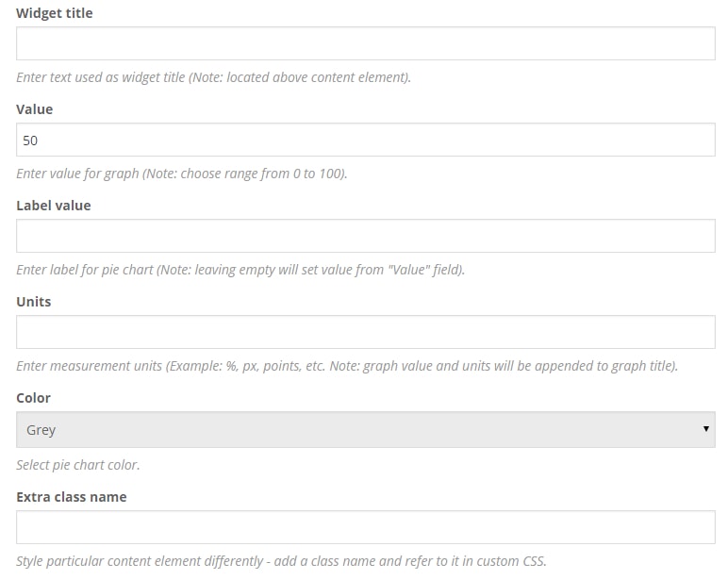This screenshot has height=580, width=728.
Task: Click the "Color" field label
Action: tap(34, 398)
